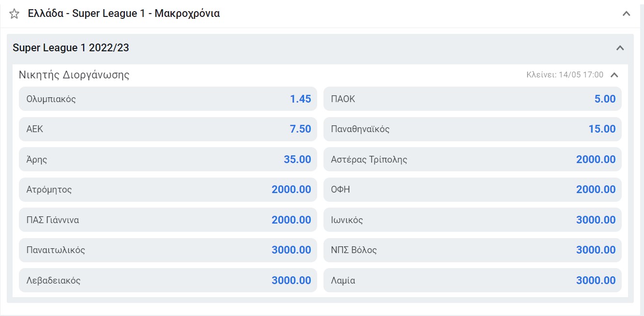
Task: Click the Παναιτωλικός odds button
Action: pyautogui.click(x=168, y=250)
